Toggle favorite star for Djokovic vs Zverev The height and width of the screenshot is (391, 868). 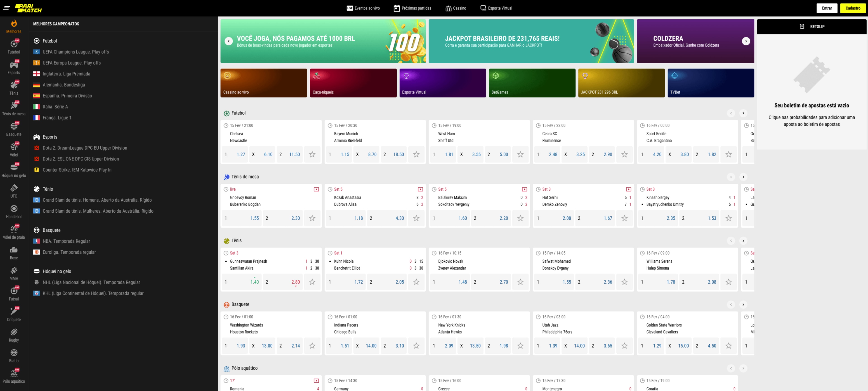point(520,282)
